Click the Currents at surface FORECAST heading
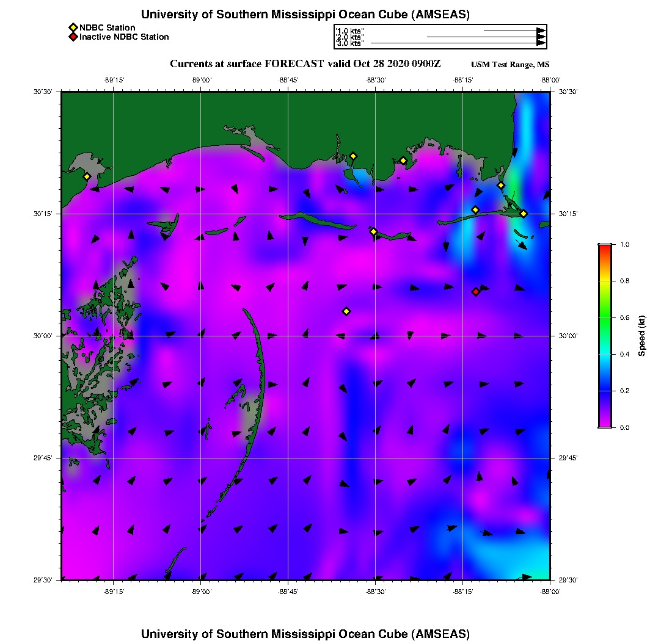Screen dimensions: 672x641 pos(305,64)
